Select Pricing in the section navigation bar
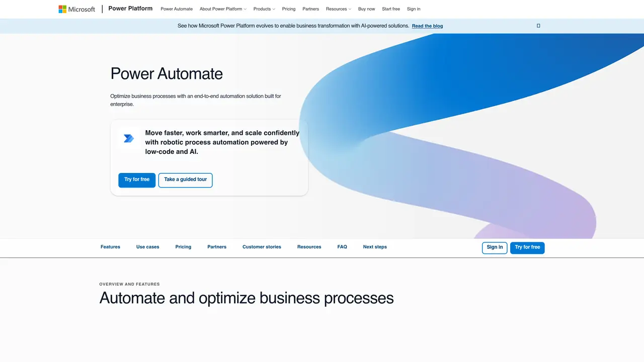The height and width of the screenshot is (362, 644). (183, 247)
